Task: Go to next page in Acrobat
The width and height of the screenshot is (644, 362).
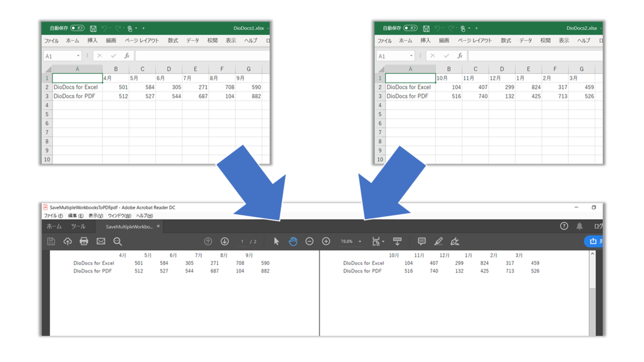Action: click(x=225, y=241)
